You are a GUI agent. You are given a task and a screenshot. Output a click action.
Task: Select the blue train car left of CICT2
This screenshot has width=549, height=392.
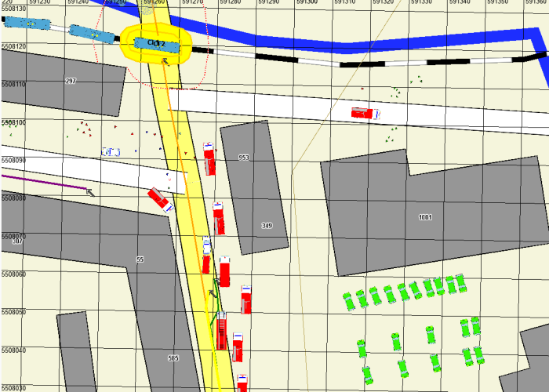[x=92, y=34]
